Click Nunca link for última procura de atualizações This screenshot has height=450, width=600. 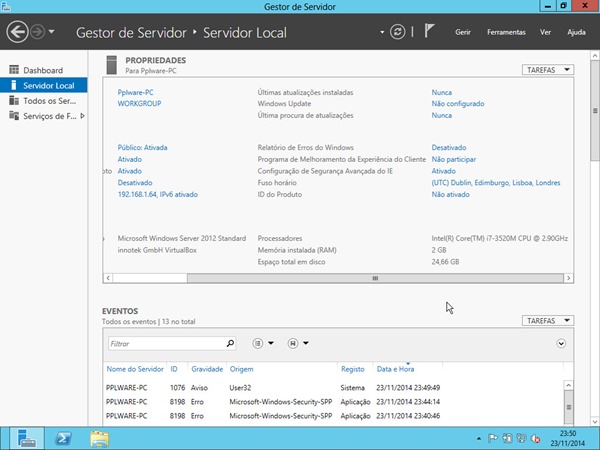click(x=442, y=115)
